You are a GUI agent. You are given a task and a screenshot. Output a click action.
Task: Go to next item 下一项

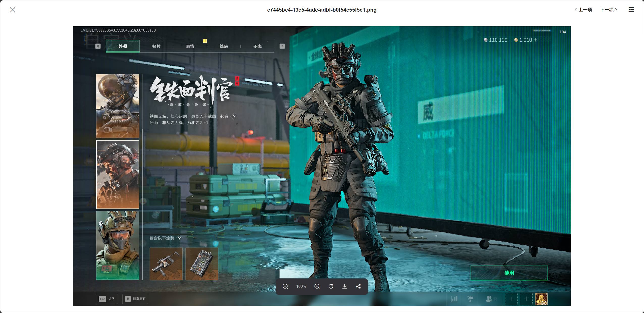point(609,10)
